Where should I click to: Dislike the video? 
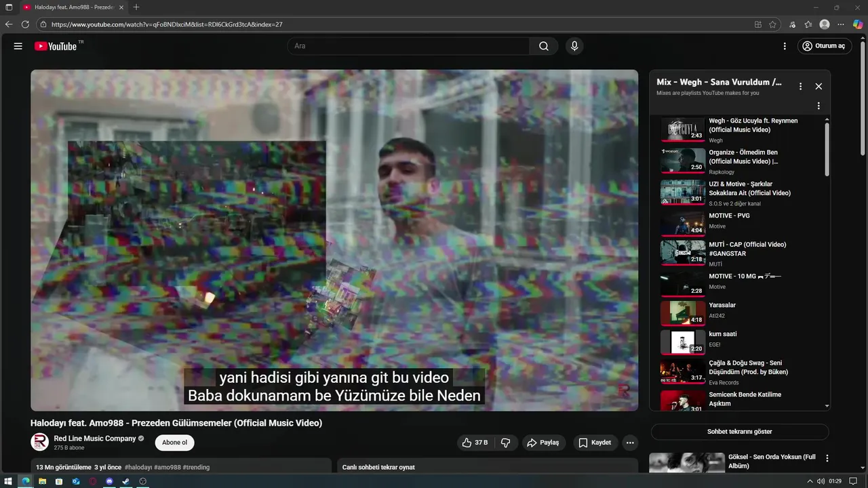[506, 443]
